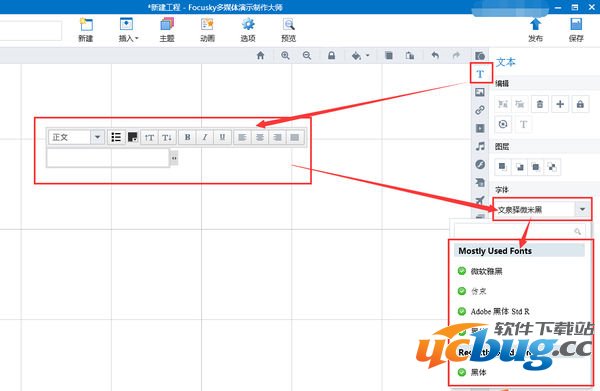Open the 字体 font dropdown arrow
The width and height of the screenshot is (600, 391).
coord(582,209)
